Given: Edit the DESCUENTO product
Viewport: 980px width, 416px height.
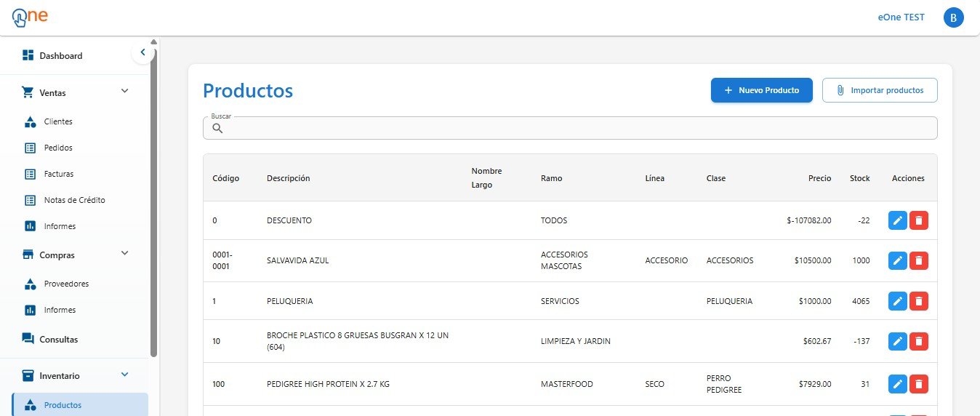Looking at the screenshot, I should tap(898, 220).
